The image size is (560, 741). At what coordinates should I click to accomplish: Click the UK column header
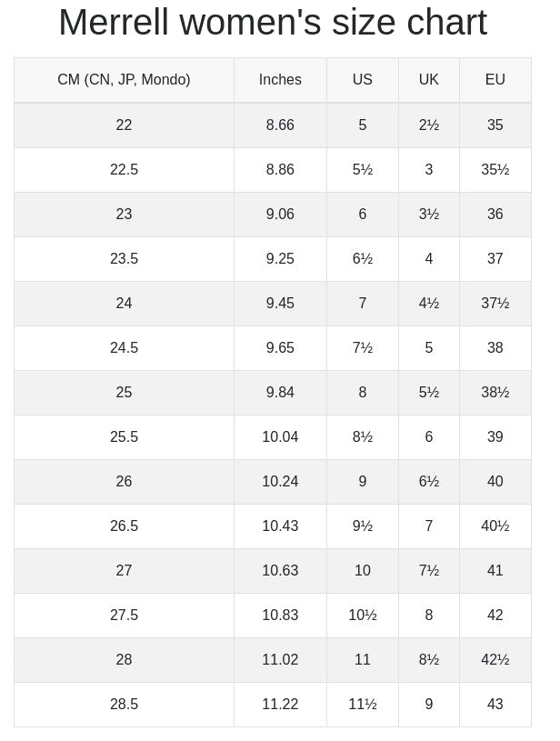[428, 79]
